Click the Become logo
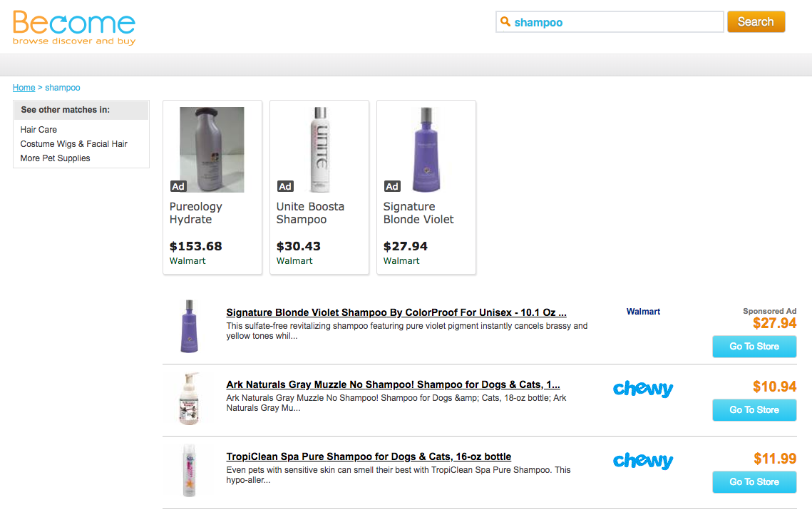This screenshot has height=510, width=812. click(x=73, y=27)
